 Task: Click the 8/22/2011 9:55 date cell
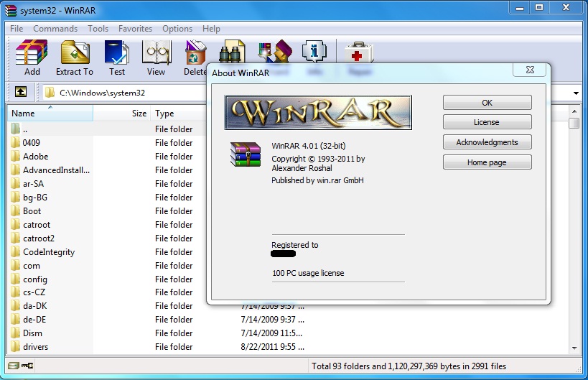(272, 347)
